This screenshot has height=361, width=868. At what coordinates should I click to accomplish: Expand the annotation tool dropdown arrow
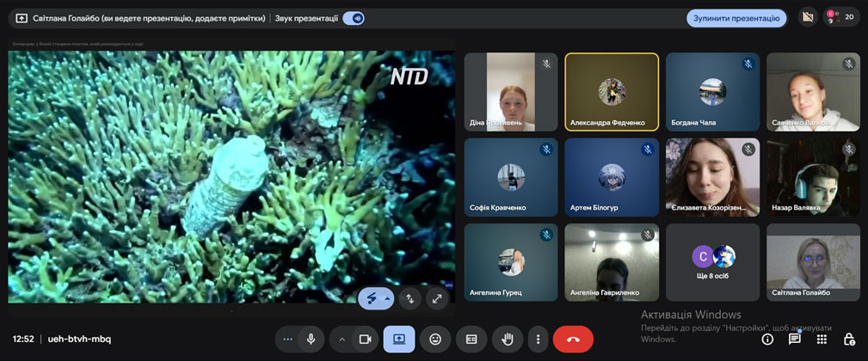(388, 298)
